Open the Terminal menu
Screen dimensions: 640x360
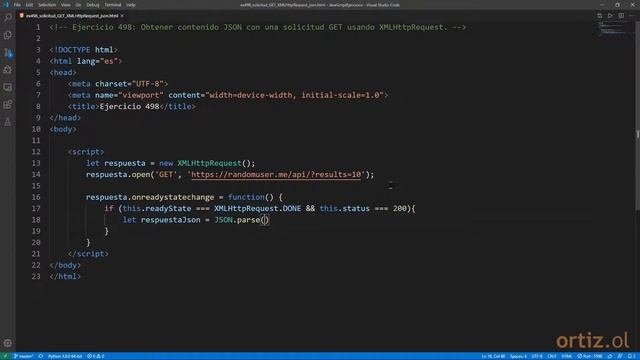[x=113, y=5]
